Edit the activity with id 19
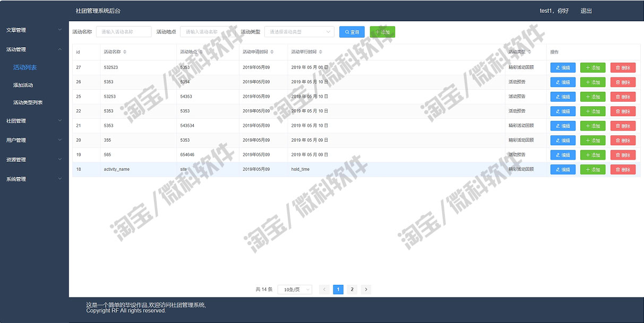The width and height of the screenshot is (644, 323). pyautogui.click(x=563, y=155)
